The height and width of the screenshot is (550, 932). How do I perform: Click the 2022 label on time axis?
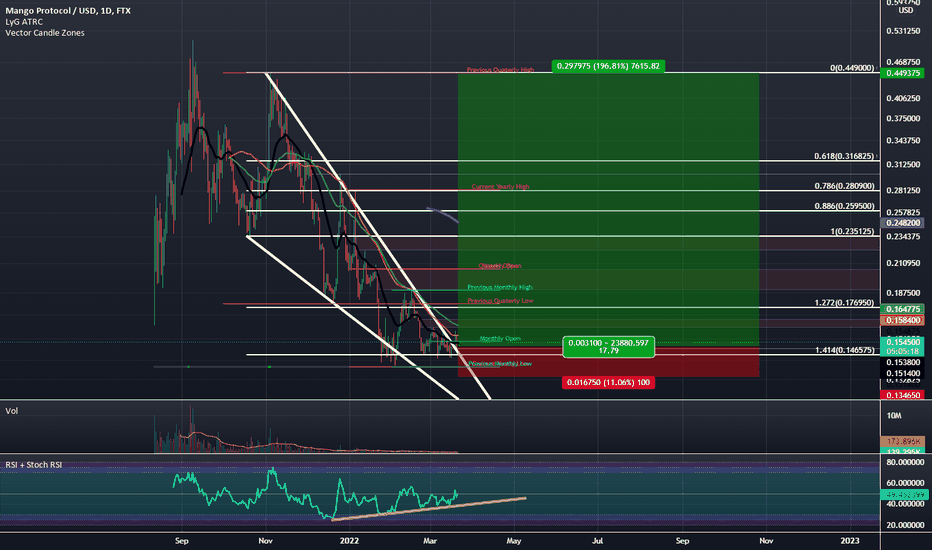tap(349, 540)
